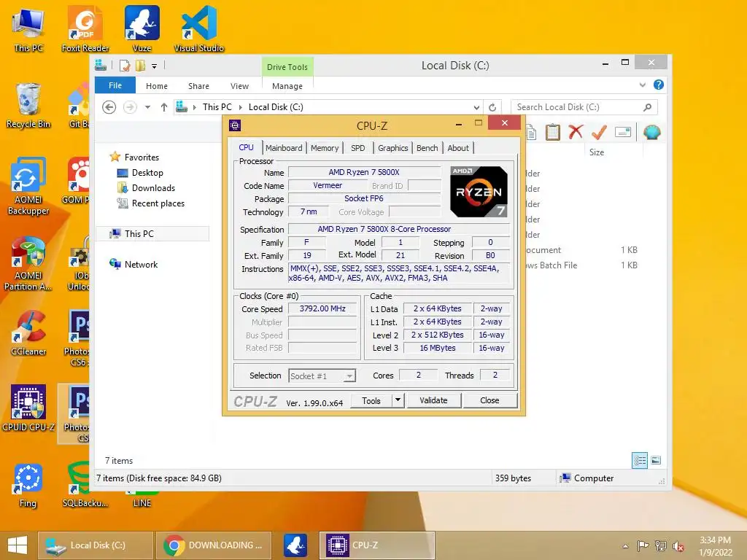
Task: Click the Vuze desktop icon
Action: click(x=142, y=29)
